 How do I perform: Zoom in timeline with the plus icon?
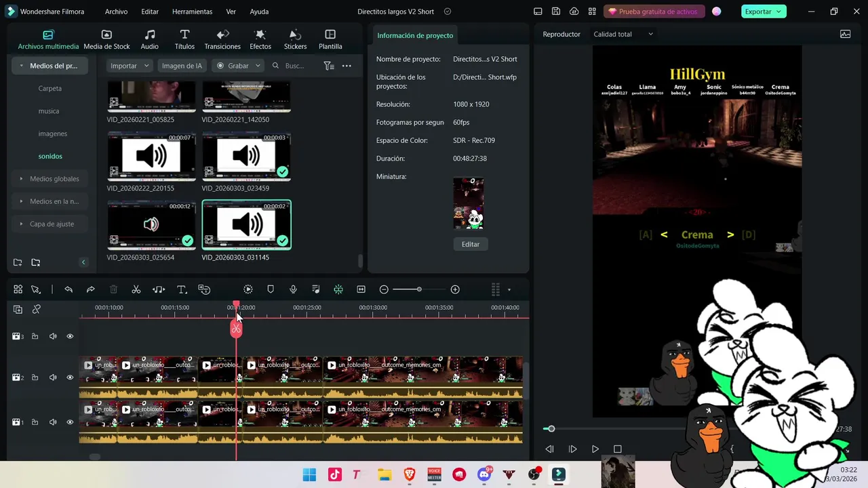pyautogui.click(x=455, y=289)
